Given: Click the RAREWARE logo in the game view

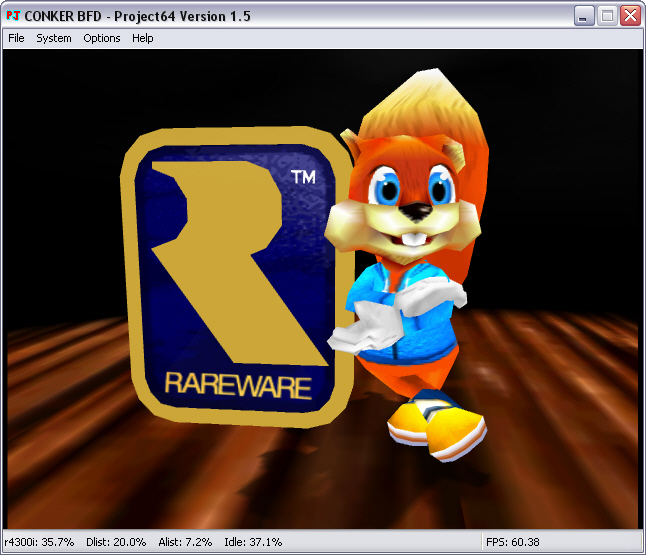Looking at the screenshot, I should tap(237, 277).
